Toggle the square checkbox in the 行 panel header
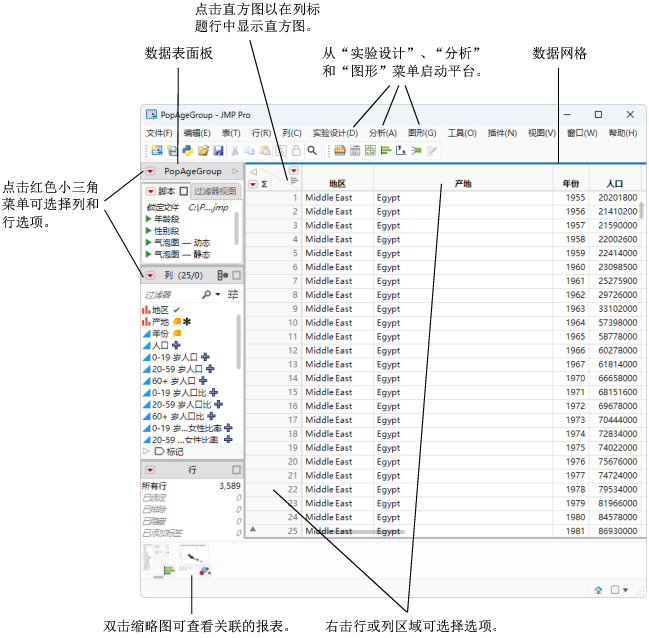The image size is (649, 638). coord(236,470)
